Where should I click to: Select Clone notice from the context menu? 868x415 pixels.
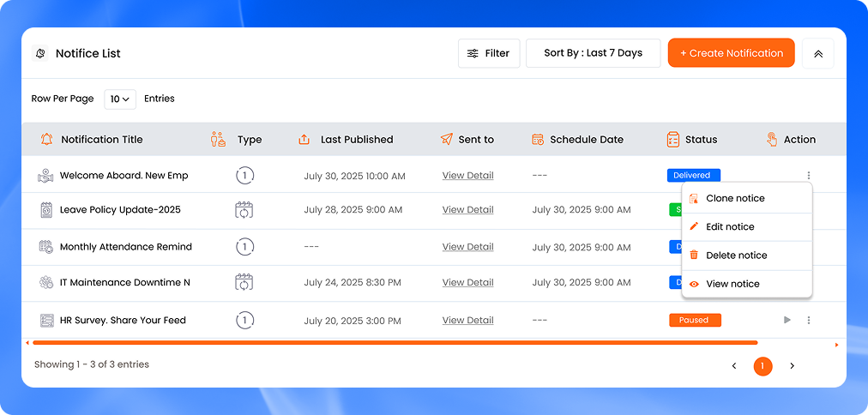click(x=735, y=198)
